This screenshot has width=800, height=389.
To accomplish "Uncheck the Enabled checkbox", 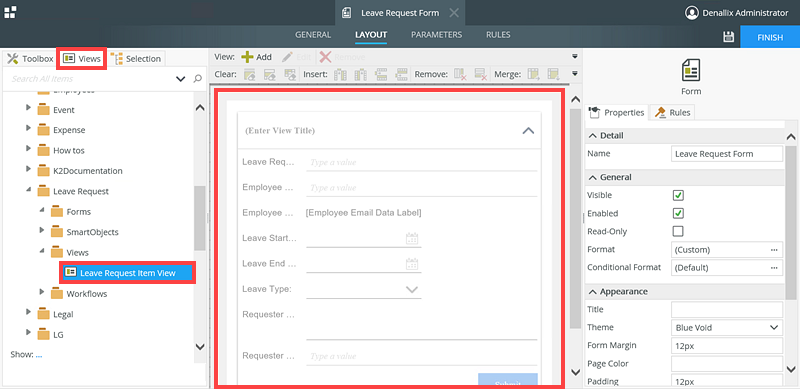I will 678,213.
